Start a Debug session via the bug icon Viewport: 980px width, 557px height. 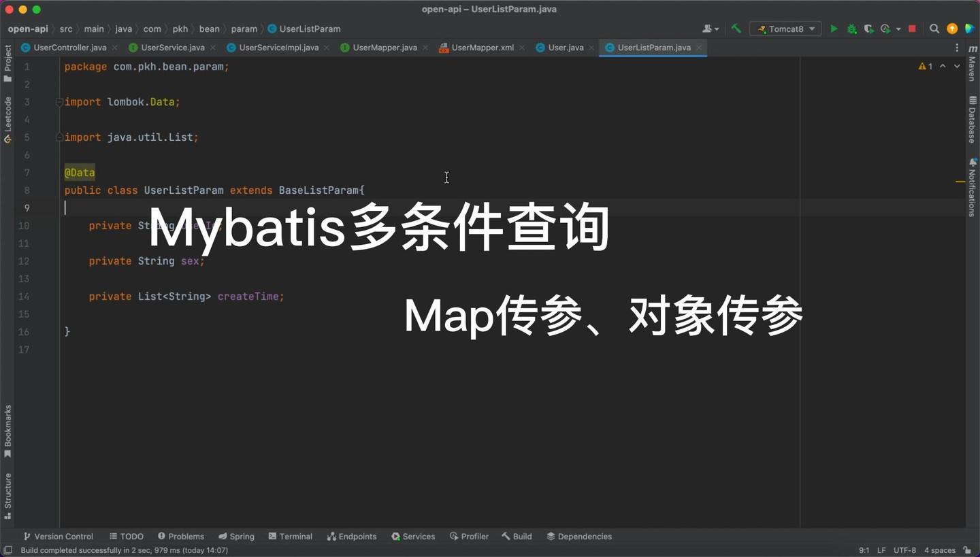point(851,29)
